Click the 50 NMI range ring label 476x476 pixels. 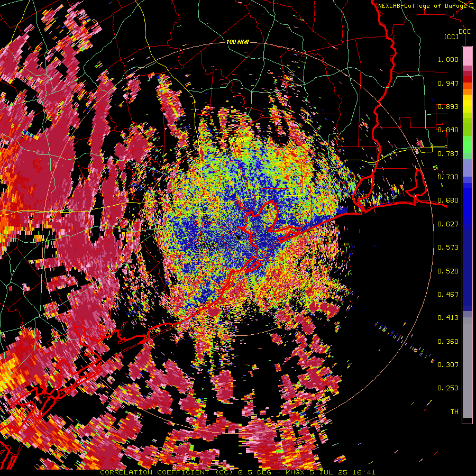click(237, 140)
